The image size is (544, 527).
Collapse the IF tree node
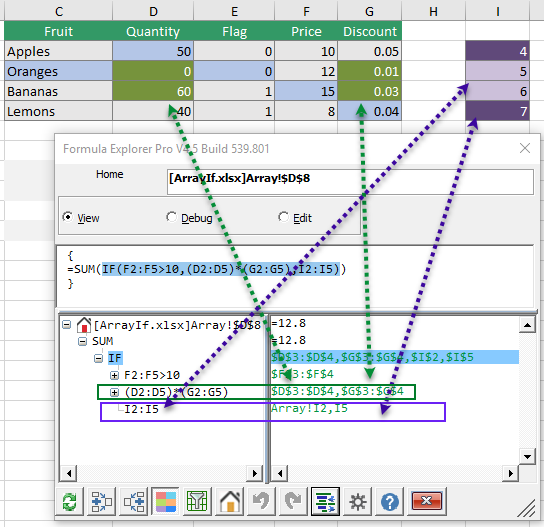point(99,358)
